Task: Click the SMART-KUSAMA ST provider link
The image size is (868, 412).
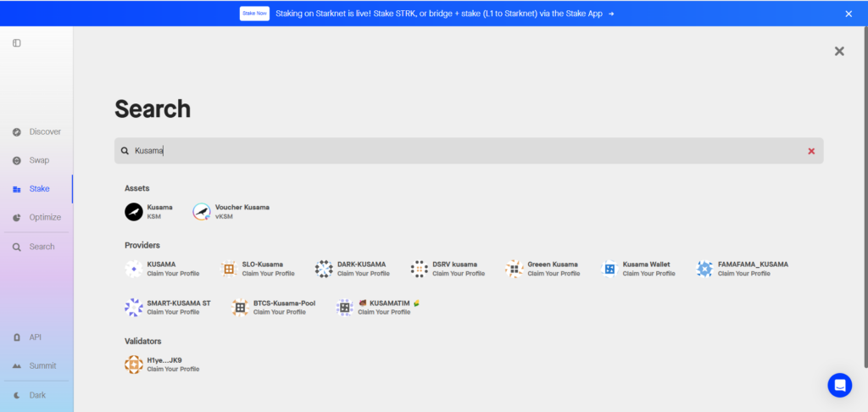Action: [x=178, y=303]
